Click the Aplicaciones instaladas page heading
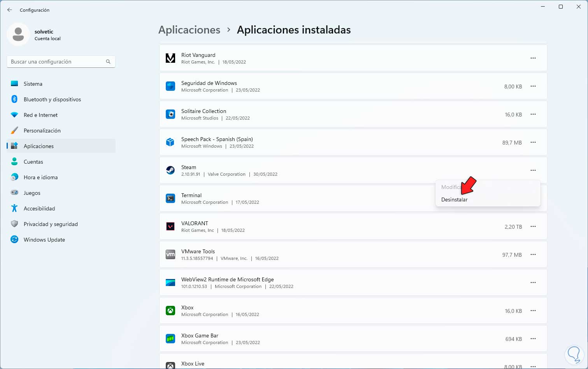Viewport: 588px width, 369px height. click(x=294, y=30)
